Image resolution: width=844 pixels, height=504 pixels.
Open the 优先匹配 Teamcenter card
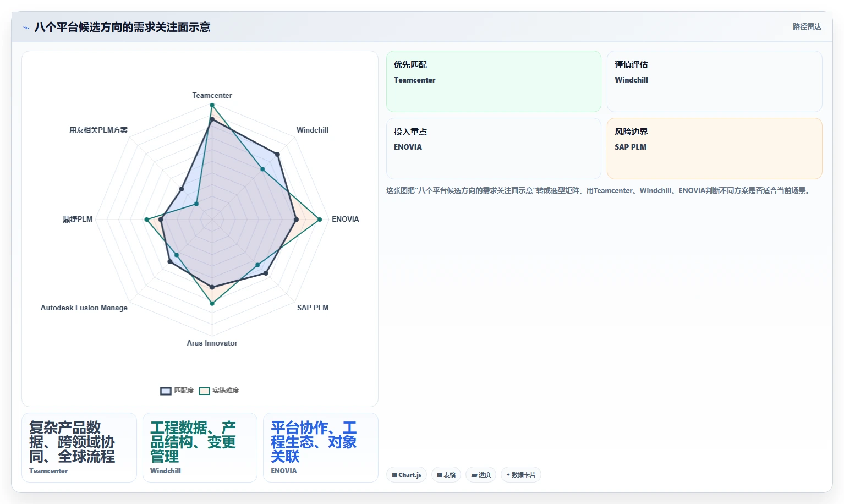click(x=494, y=81)
